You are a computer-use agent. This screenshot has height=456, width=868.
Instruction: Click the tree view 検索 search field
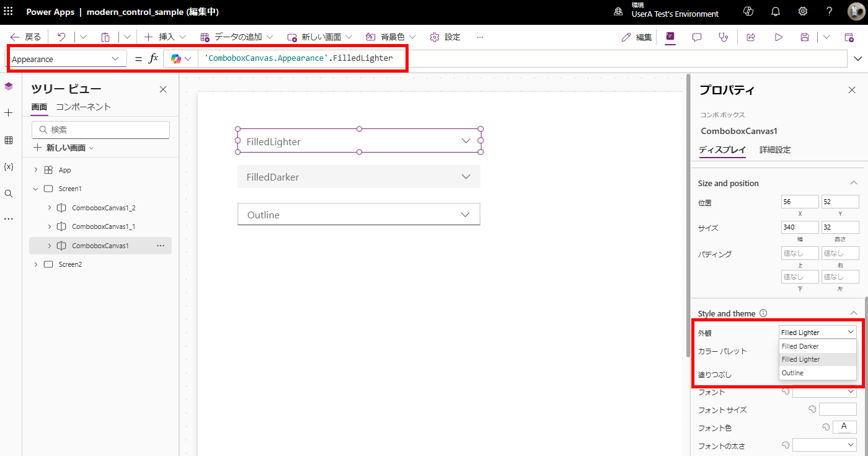100,130
